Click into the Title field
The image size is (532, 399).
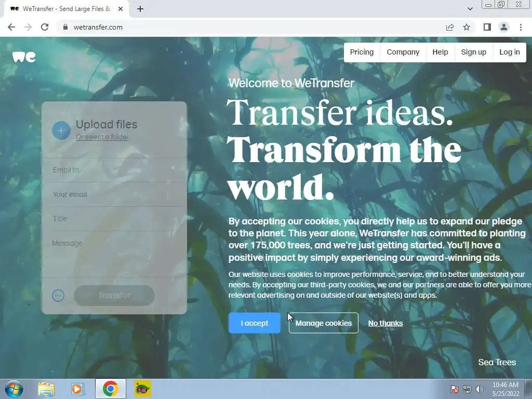click(x=114, y=219)
